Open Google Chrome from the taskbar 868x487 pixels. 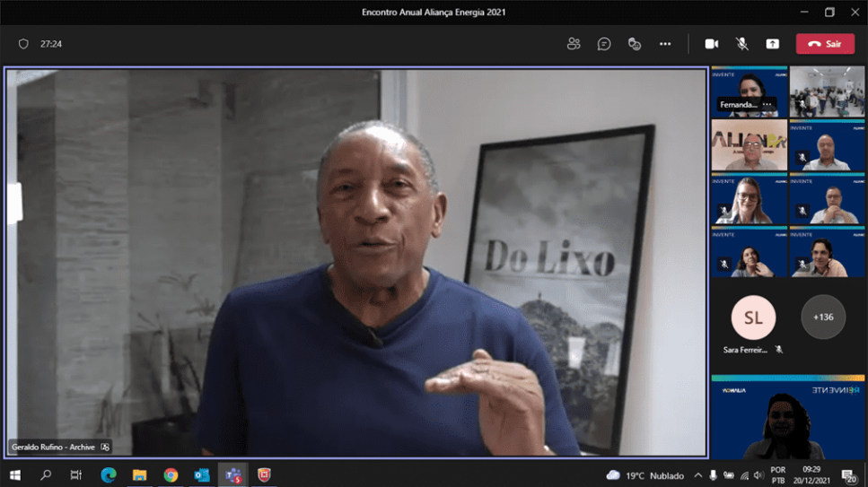171,474
